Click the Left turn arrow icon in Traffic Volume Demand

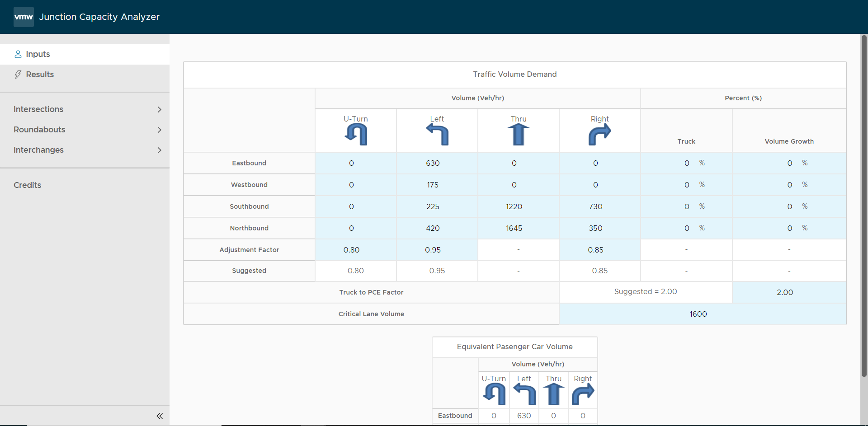point(437,135)
